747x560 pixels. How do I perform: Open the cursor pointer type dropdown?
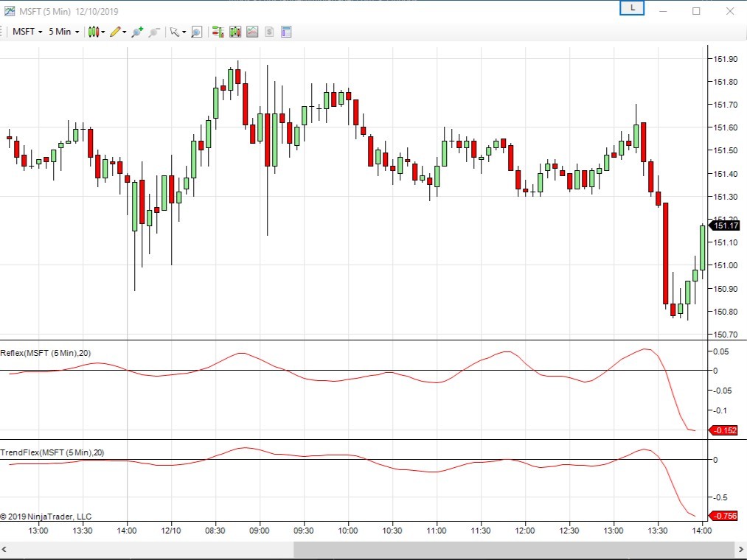(x=178, y=32)
